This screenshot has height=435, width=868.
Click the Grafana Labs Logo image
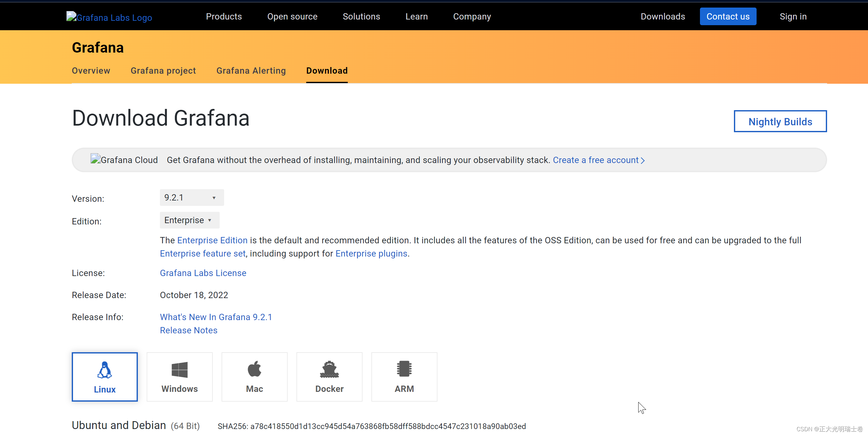click(71, 16)
